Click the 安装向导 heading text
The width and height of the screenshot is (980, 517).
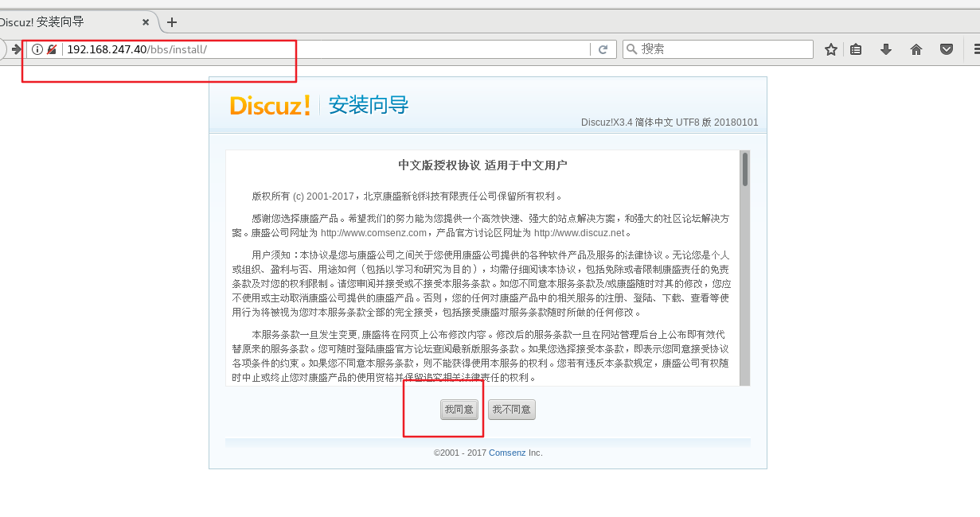(369, 105)
